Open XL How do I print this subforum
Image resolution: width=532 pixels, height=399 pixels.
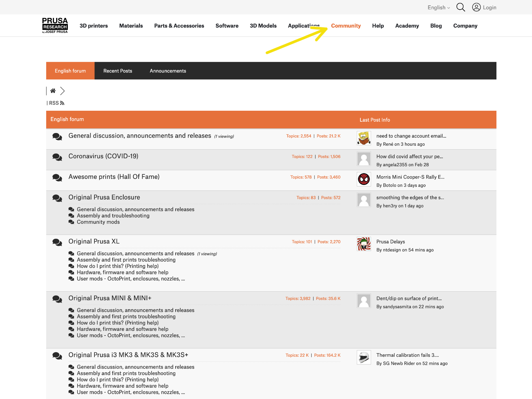(x=118, y=266)
